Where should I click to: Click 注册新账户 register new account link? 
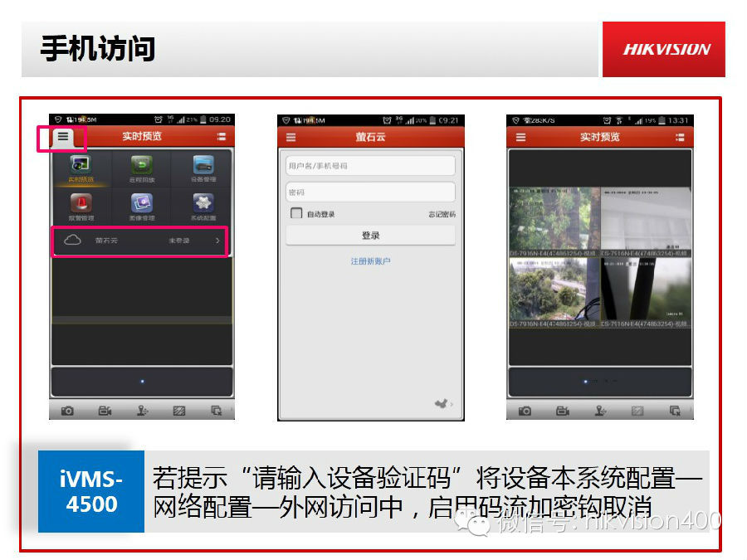(370, 261)
